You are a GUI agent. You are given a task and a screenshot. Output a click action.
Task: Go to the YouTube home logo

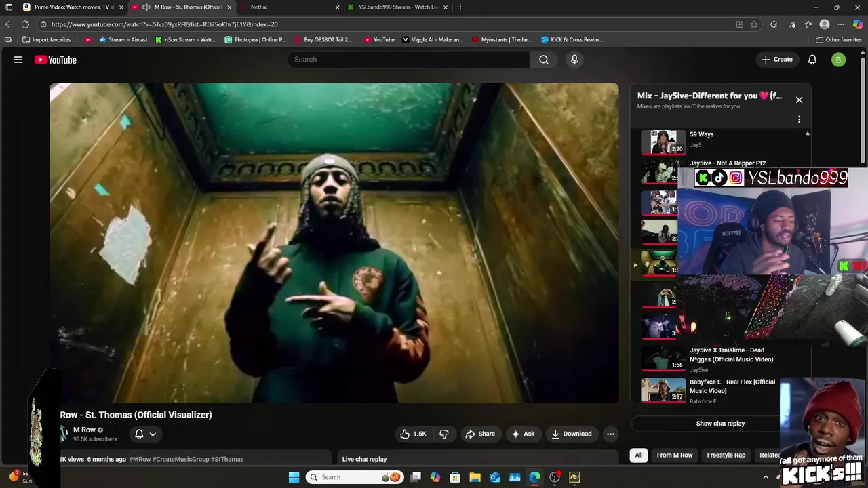pyautogui.click(x=56, y=60)
